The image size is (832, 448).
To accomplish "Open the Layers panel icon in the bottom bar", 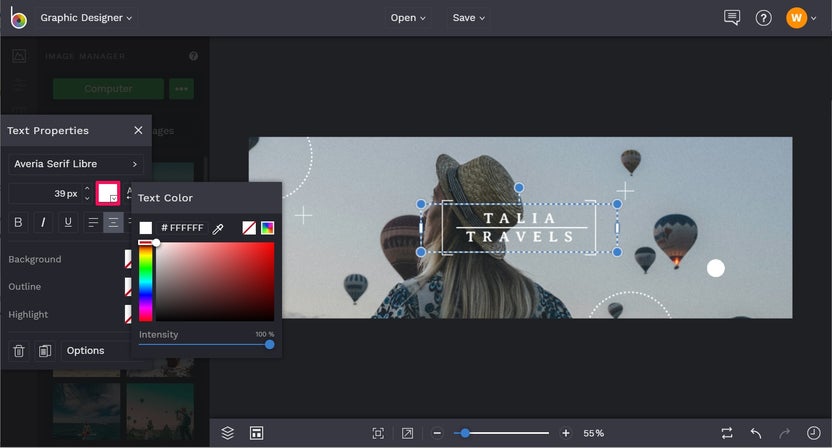I will 228,433.
